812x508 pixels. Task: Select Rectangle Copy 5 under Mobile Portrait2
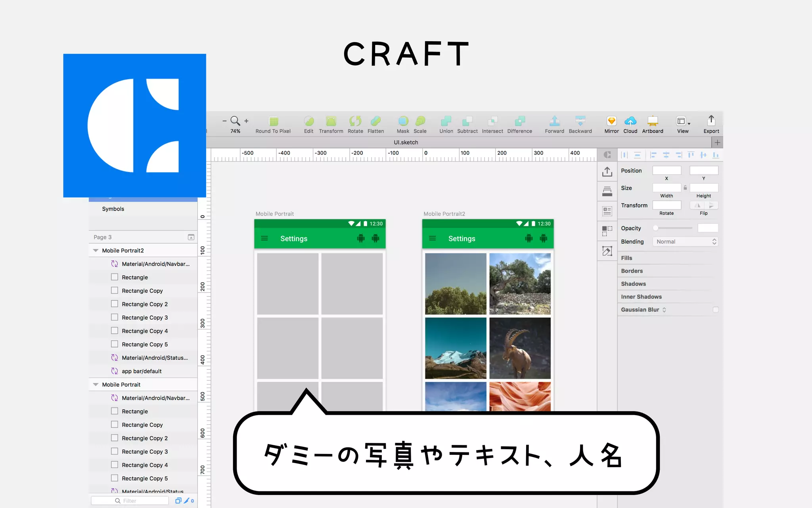coord(143,344)
